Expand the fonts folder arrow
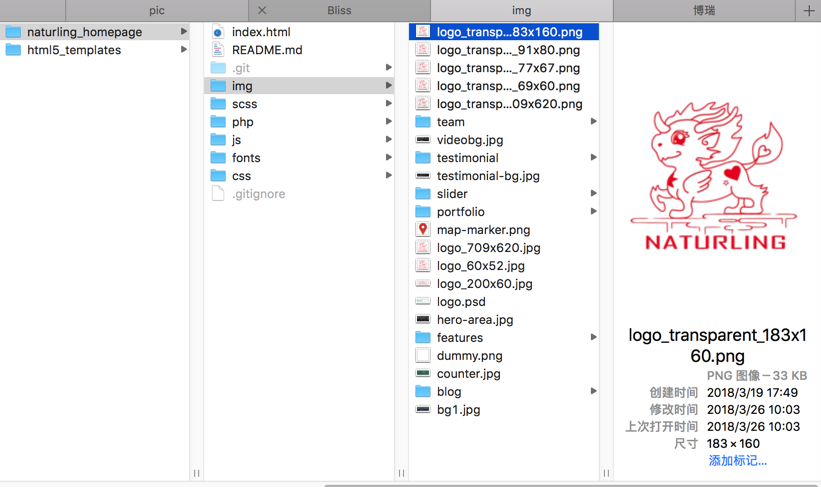 click(x=389, y=157)
